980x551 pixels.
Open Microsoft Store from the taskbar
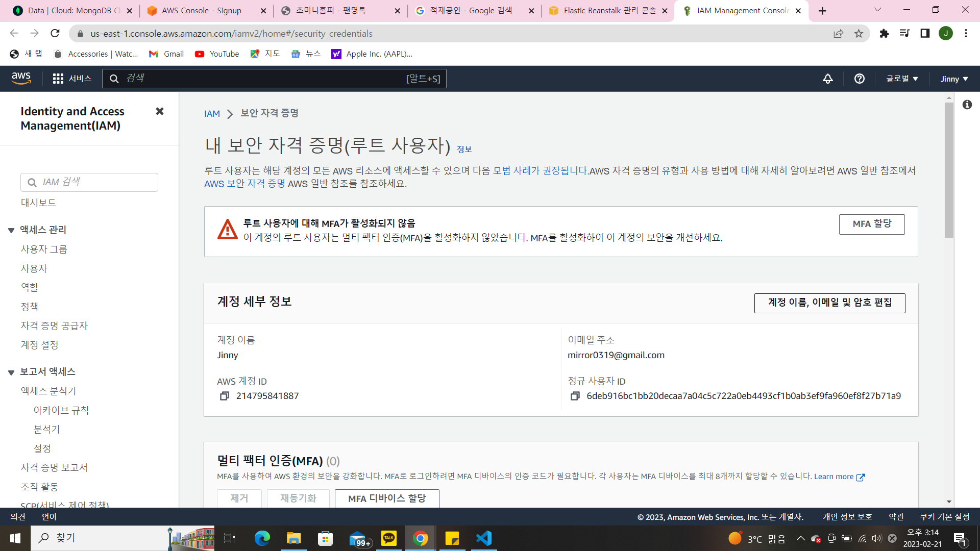point(325,538)
